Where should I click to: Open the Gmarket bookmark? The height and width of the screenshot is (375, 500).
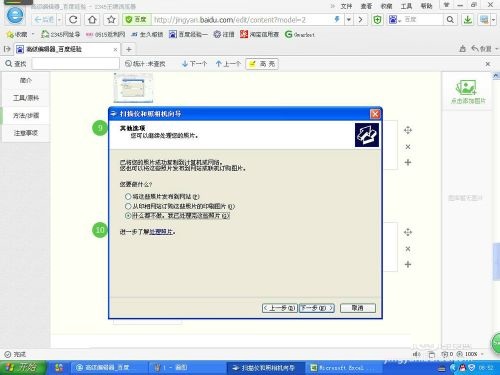[300, 34]
